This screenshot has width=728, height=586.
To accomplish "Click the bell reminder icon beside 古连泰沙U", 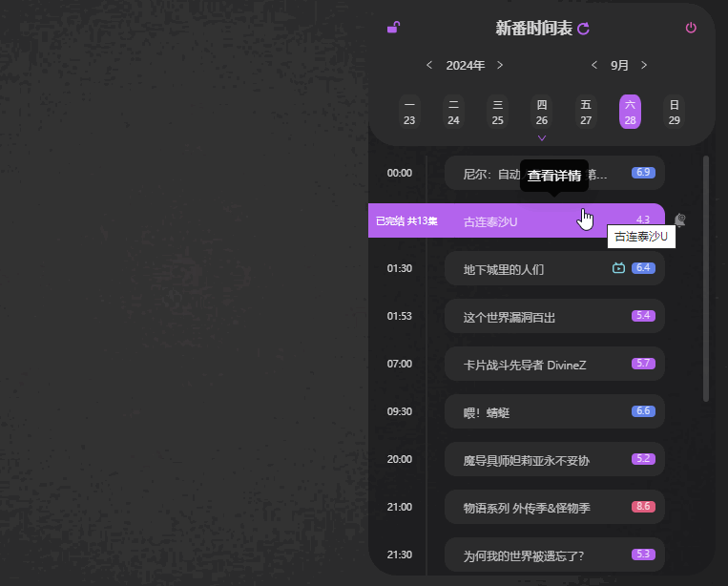I will (x=680, y=220).
